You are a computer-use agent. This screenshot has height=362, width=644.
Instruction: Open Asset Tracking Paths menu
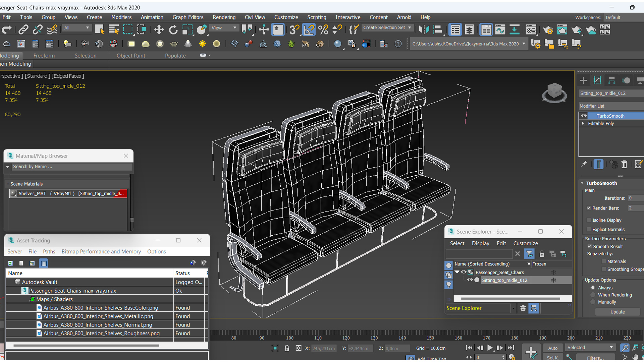click(x=49, y=252)
